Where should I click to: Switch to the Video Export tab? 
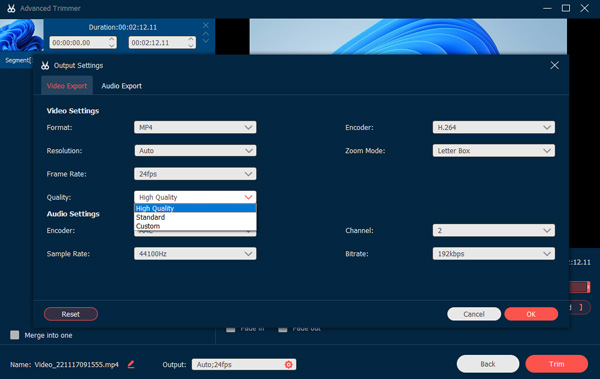pos(67,86)
